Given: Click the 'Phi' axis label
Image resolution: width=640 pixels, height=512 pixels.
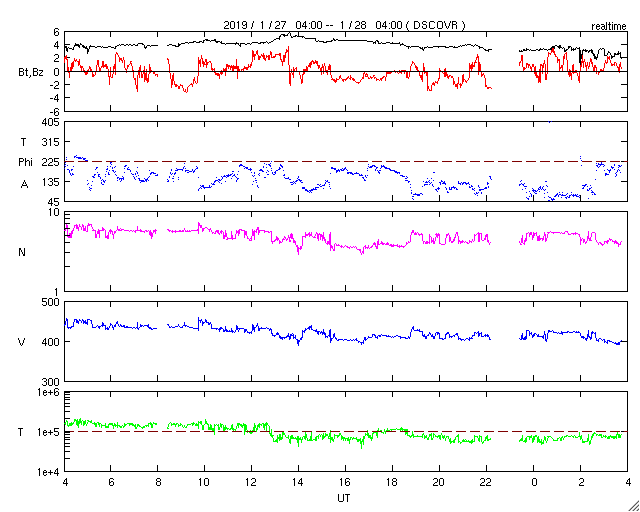Looking at the screenshot, I should click(25, 163).
